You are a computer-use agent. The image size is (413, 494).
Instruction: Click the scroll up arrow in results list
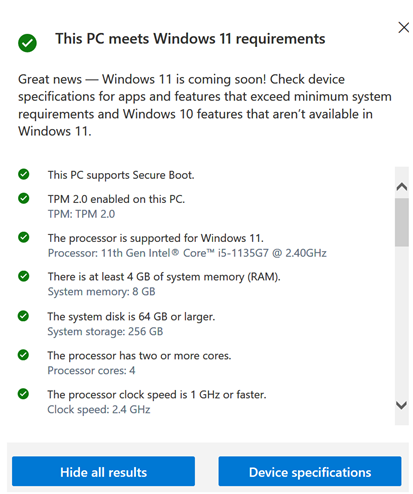click(402, 186)
